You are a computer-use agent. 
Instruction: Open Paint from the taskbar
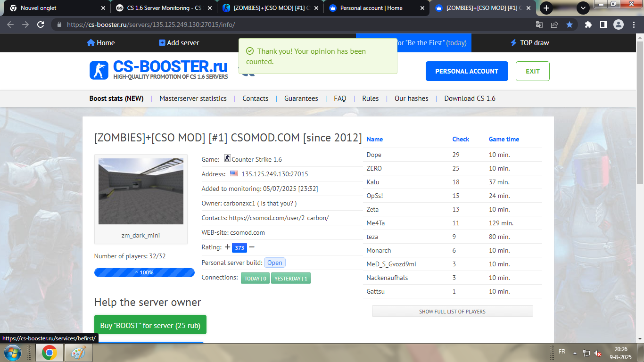pos(78,352)
